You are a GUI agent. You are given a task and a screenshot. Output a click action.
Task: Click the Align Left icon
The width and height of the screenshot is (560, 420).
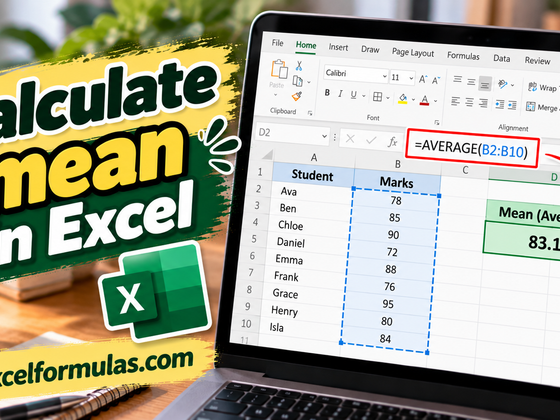(455, 101)
